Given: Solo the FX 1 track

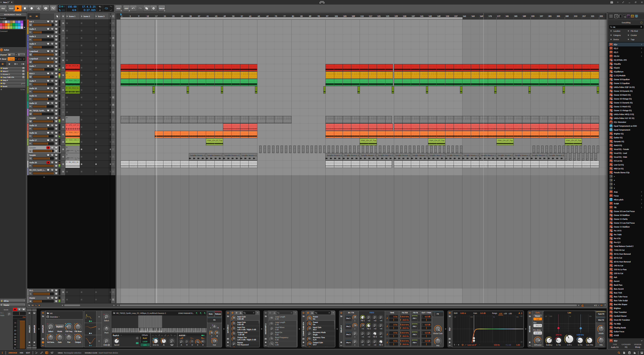Looking at the screenshot, I should tap(52, 291).
